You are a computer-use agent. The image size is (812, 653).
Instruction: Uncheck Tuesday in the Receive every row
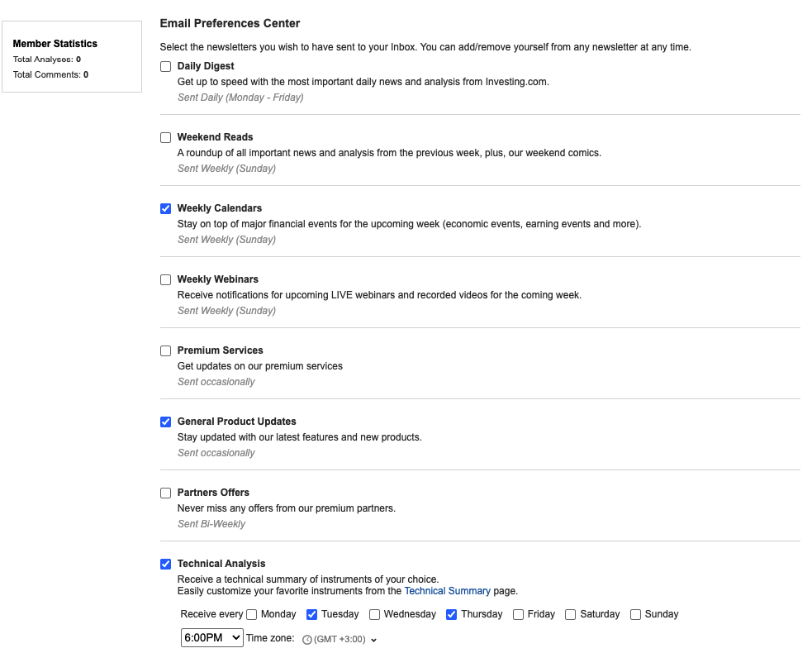tap(311, 615)
